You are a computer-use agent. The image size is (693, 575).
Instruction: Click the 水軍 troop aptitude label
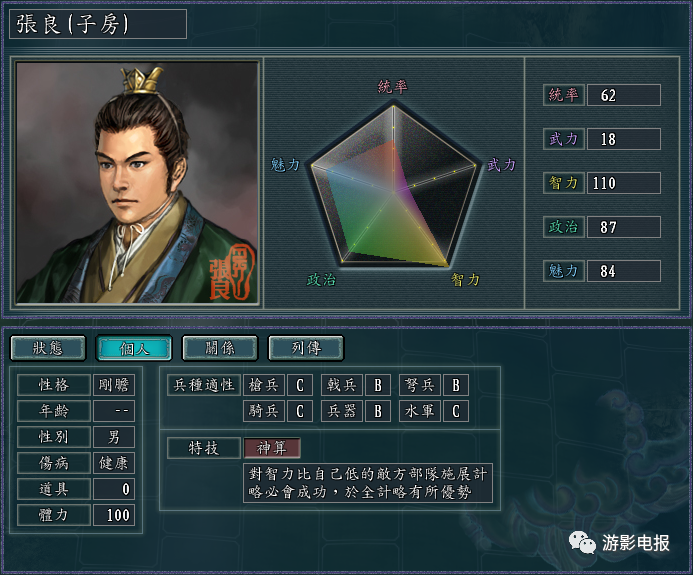(x=419, y=411)
